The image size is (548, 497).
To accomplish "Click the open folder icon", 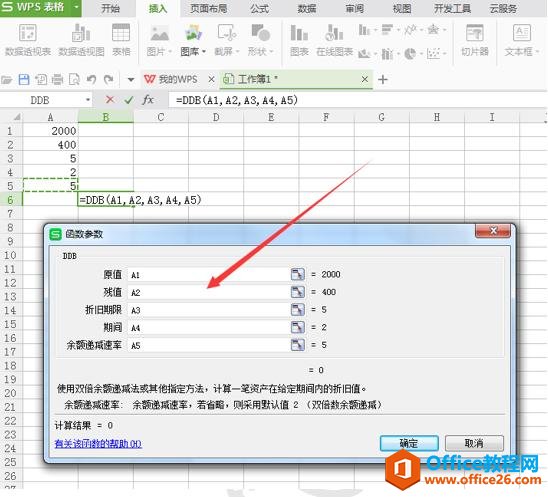I will 7,80.
